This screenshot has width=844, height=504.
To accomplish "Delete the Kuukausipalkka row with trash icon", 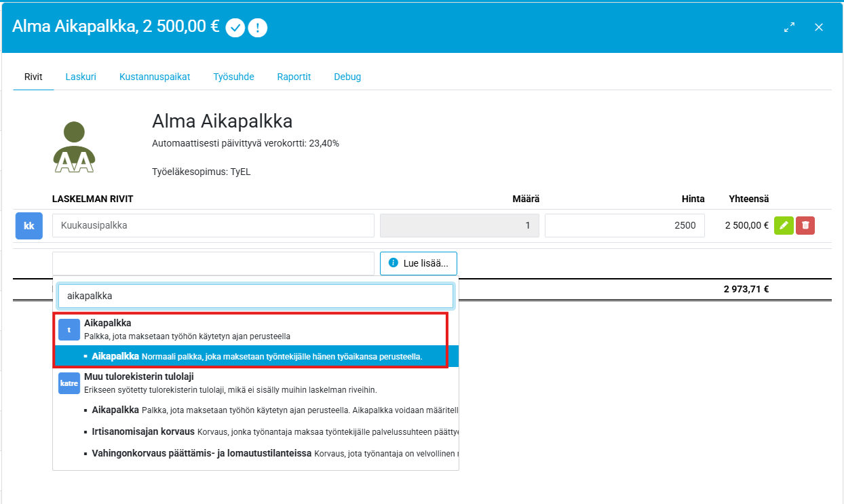I will pos(805,226).
